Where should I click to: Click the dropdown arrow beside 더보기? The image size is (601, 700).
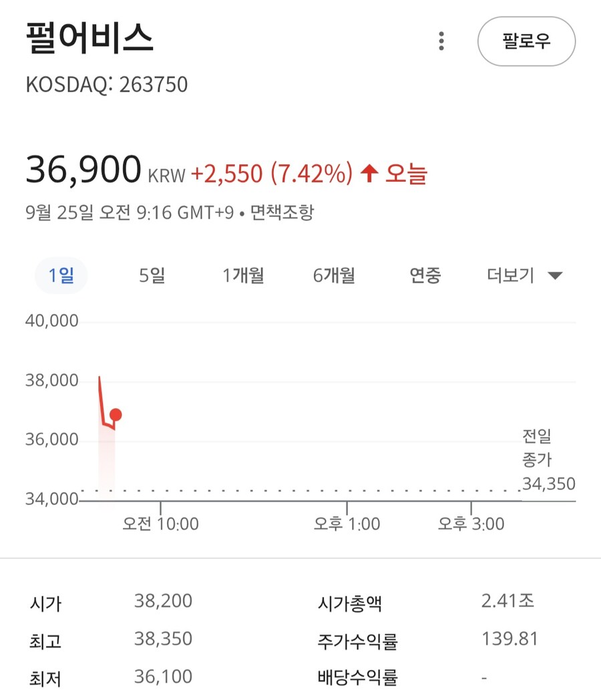(555, 276)
